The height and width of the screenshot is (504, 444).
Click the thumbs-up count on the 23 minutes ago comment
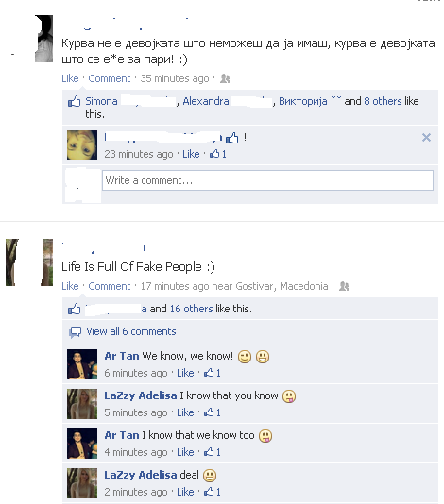[x=218, y=154]
